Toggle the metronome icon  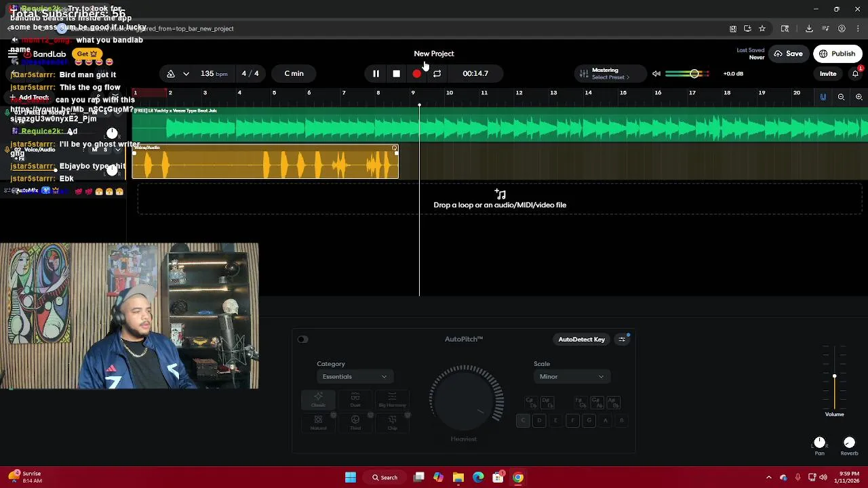tap(171, 73)
